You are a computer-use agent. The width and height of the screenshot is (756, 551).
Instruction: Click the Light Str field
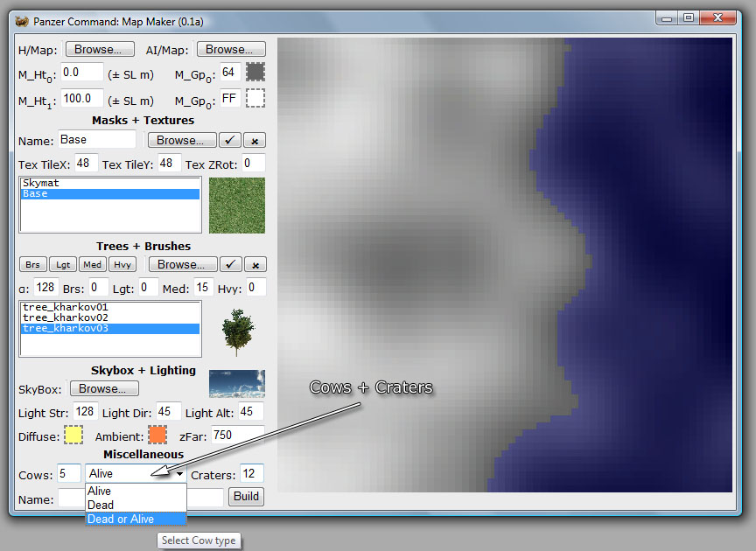coord(86,412)
